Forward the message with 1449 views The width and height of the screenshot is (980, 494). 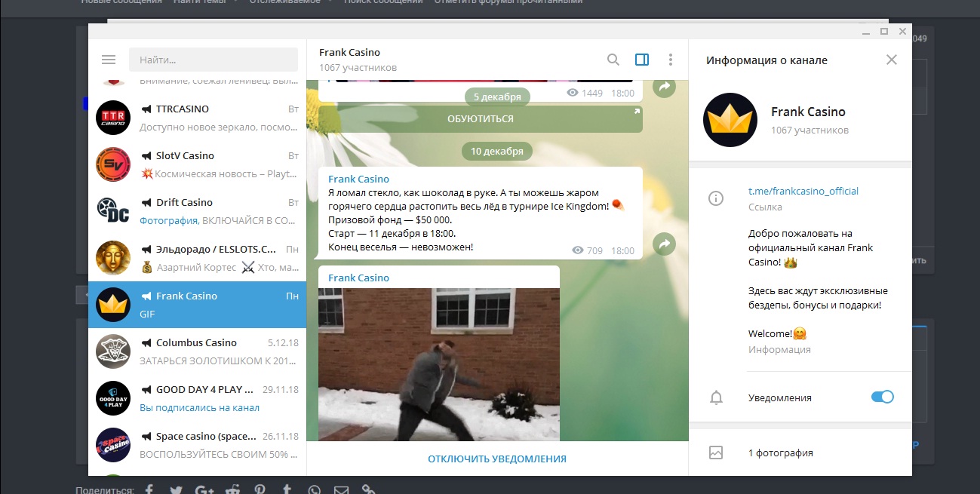(x=664, y=87)
